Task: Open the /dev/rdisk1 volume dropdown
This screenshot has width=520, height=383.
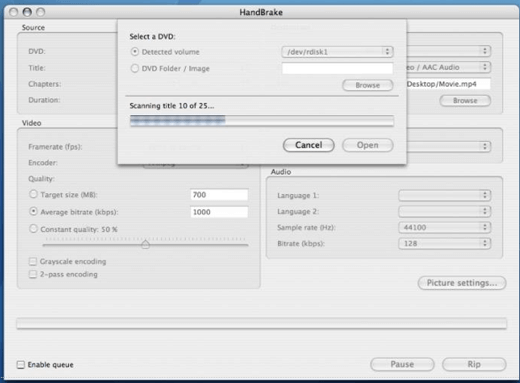Action: (x=337, y=52)
